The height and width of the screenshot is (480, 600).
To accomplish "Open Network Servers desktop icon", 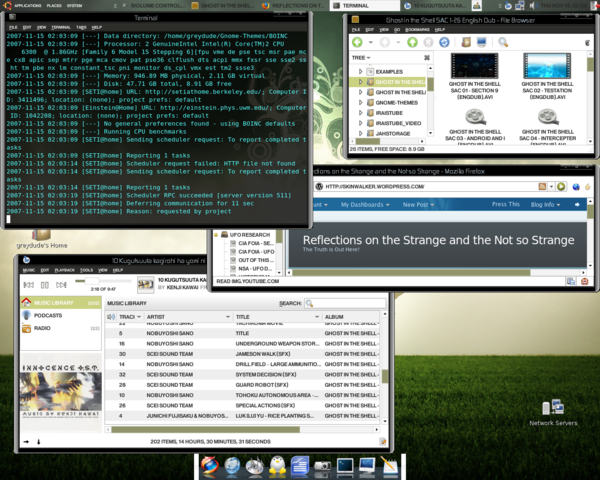I will (553, 413).
